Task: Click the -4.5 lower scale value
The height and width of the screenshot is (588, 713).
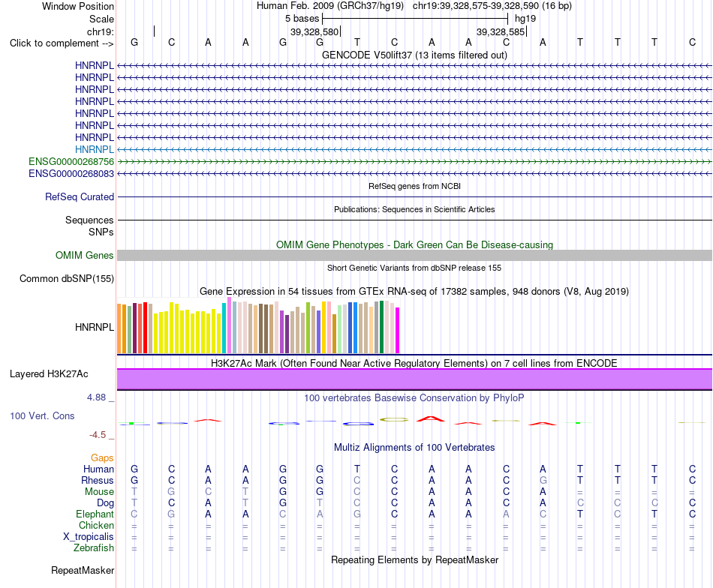Action: pos(98,435)
